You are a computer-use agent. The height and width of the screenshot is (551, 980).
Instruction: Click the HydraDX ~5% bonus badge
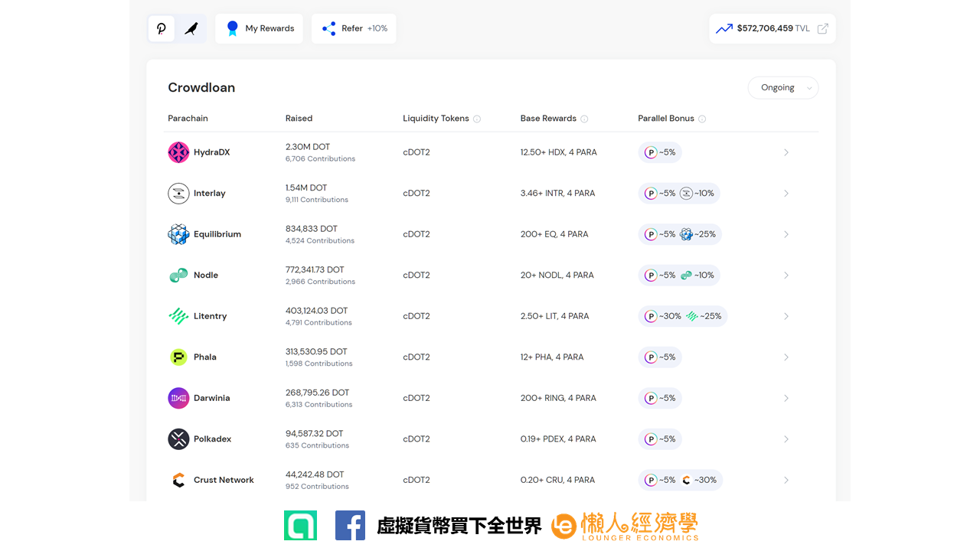(660, 152)
